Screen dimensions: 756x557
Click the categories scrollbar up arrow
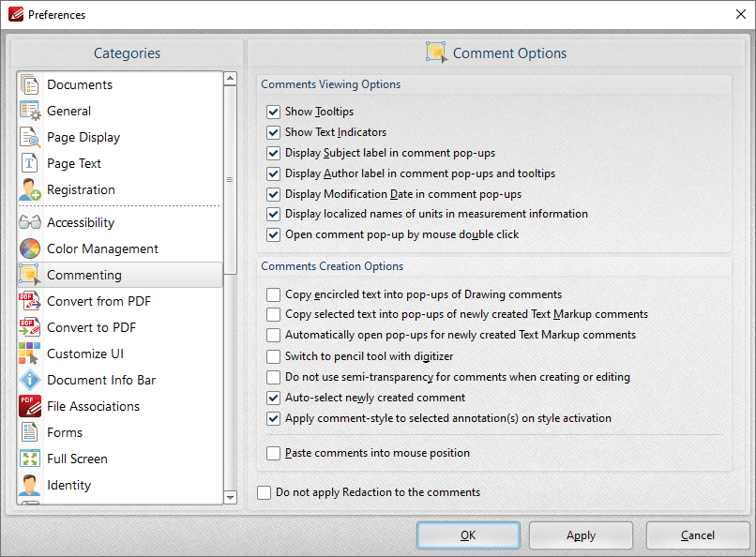(231, 78)
